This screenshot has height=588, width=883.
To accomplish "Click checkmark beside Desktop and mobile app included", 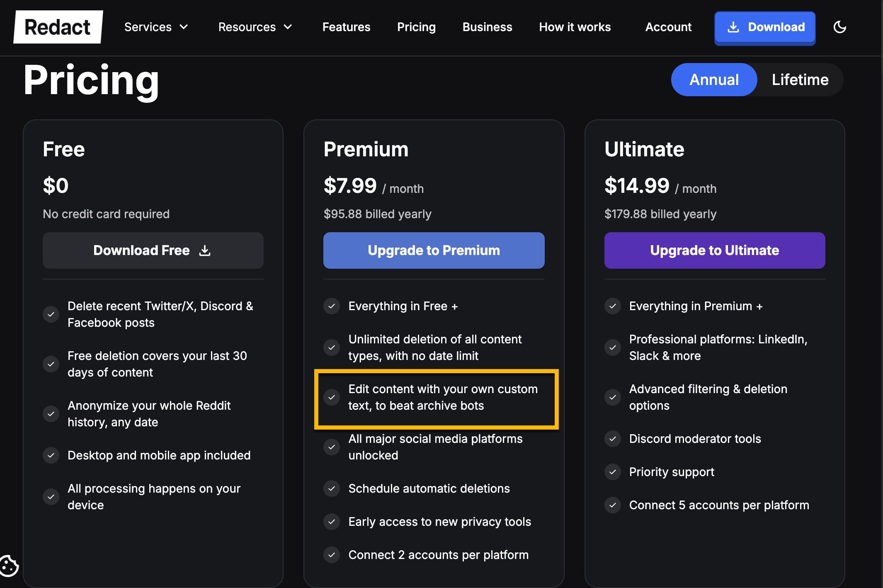I will click(x=51, y=455).
